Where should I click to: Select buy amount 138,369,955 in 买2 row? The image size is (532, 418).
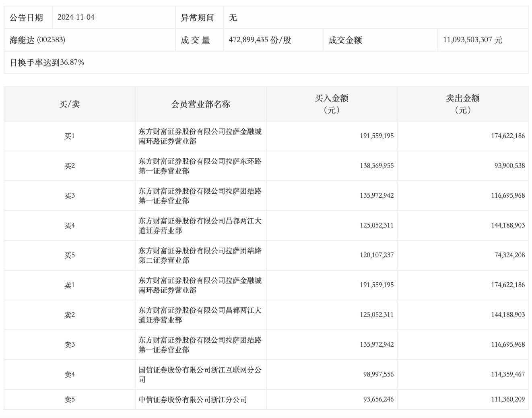(377, 166)
